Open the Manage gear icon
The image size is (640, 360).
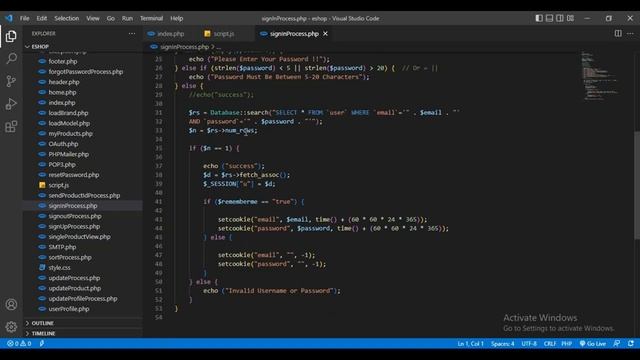[11, 327]
